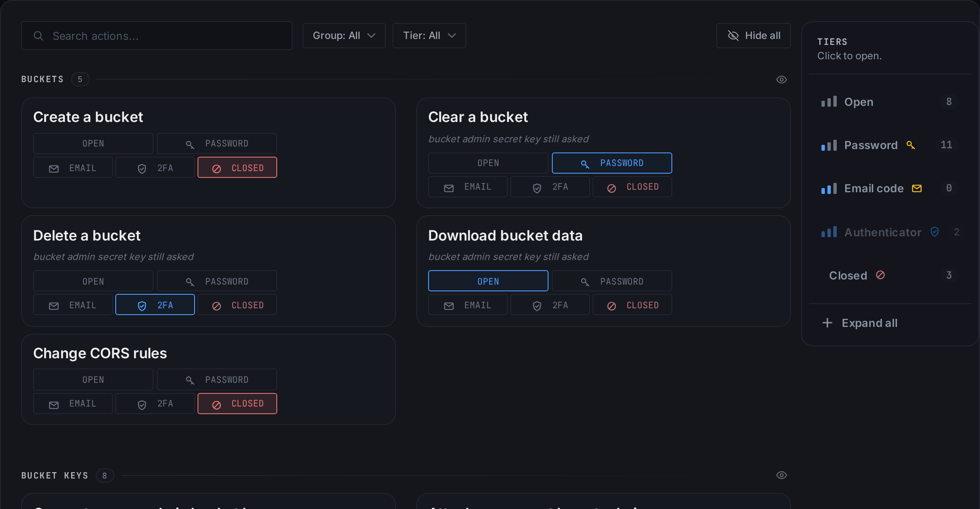The height and width of the screenshot is (509, 980).
Task: Click the bar chart icon next to Email code
Action: click(829, 188)
